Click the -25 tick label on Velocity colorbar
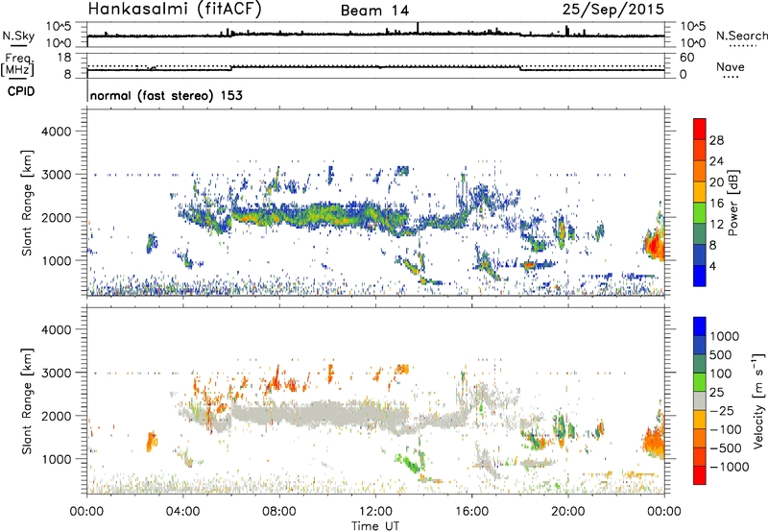The height and width of the screenshot is (532, 768). coord(723,411)
